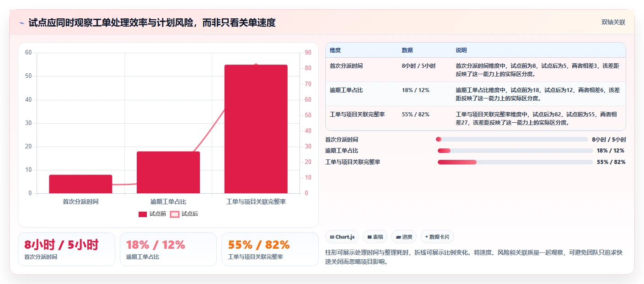Click 18% / 12% value beside progress bar
This screenshot has height=284, width=644.
click(x=611, y=151)
